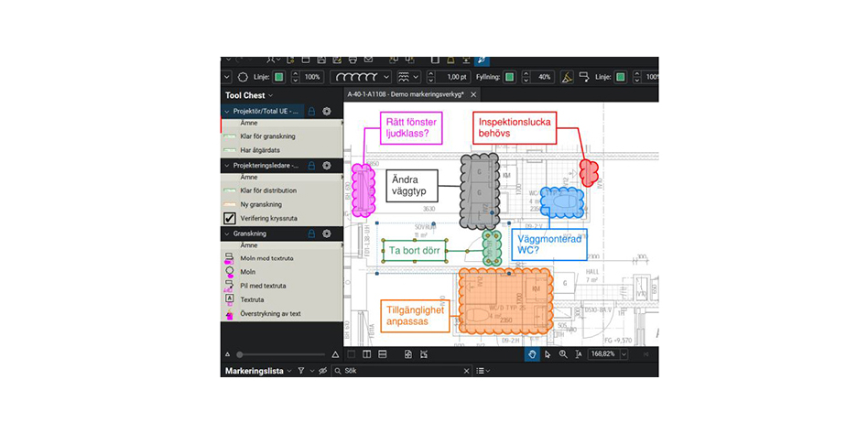Viewport: 868px width, 434px height.
Task: Click the Select arrow cursor tool
Action: [548, 354]
